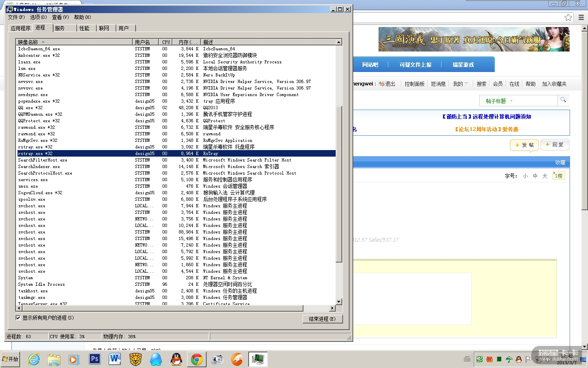The height and width of the screenshot is (368, 588).
Task: Click the forum search magnifier icon
Action: [563, 100]
